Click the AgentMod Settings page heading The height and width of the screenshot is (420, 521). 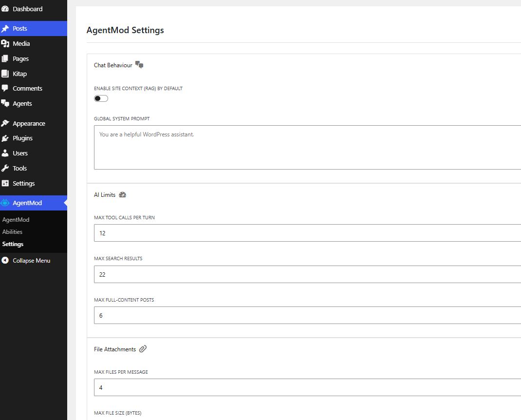(125, 30)
